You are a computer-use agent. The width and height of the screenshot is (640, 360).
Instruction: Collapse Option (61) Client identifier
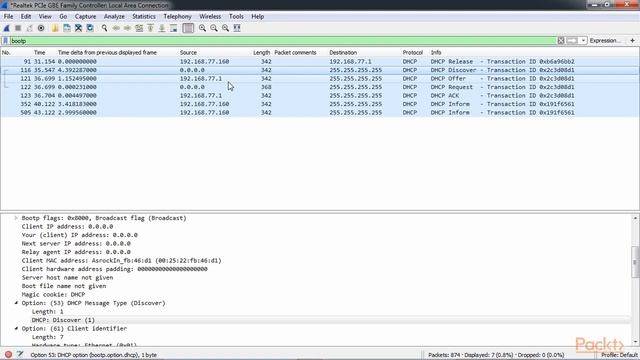[16, 329]
